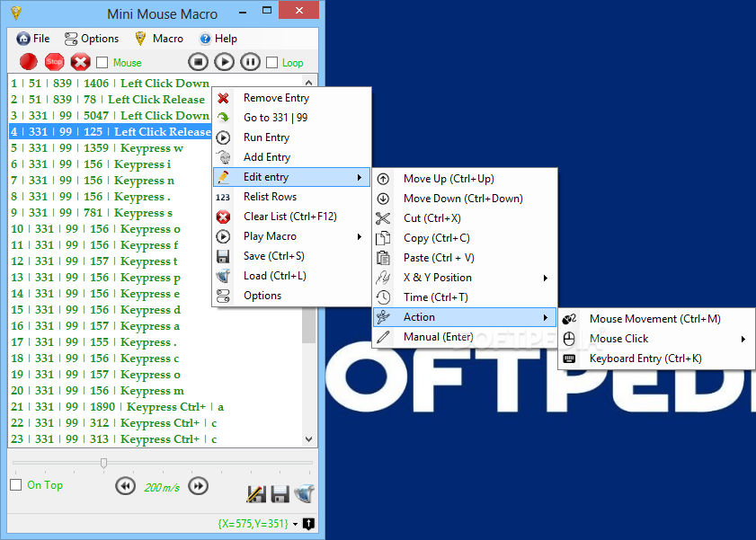
Task: Open the Macro menu
Action: 159,39
